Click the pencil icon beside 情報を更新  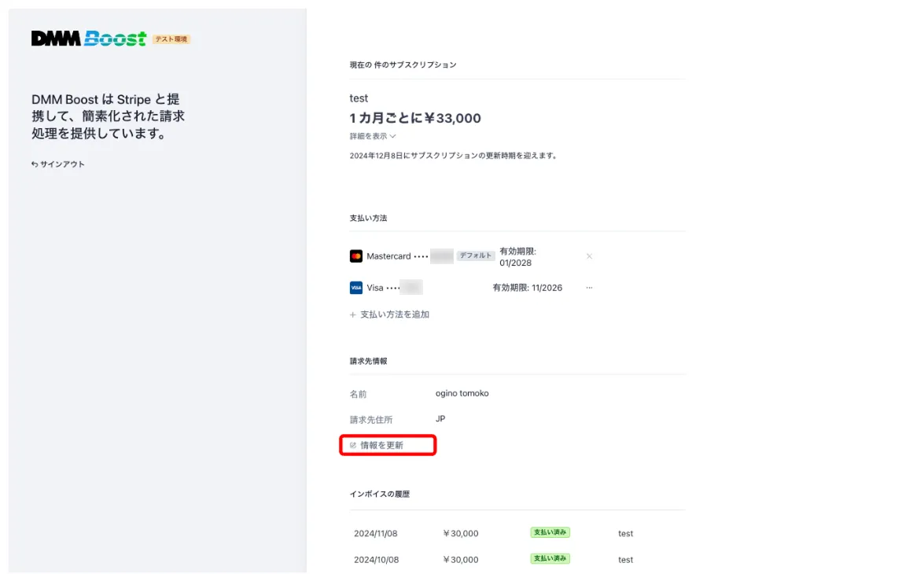tap(353, 445)
